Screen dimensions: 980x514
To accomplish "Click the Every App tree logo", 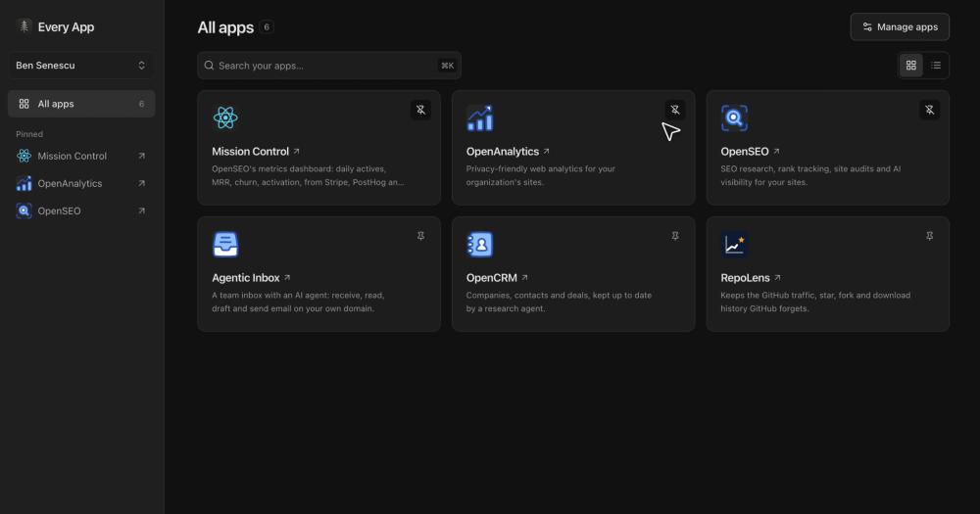I will (24, 26).
